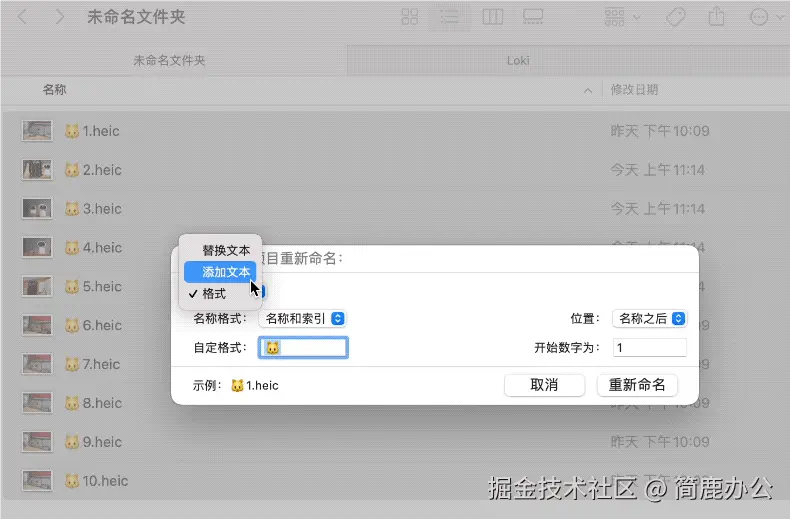Select file name 2.heic
This screenshot has width=790, height=519.
[93, 170]
